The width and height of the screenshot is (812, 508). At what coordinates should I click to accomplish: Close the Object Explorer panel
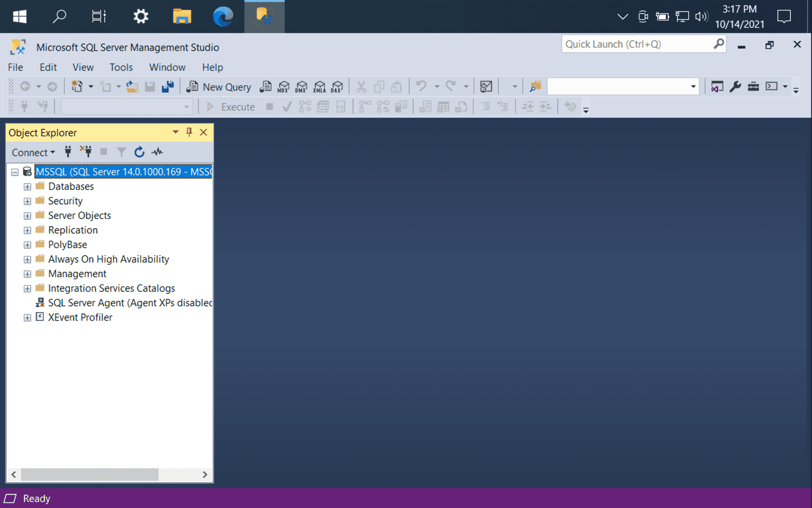203,132
